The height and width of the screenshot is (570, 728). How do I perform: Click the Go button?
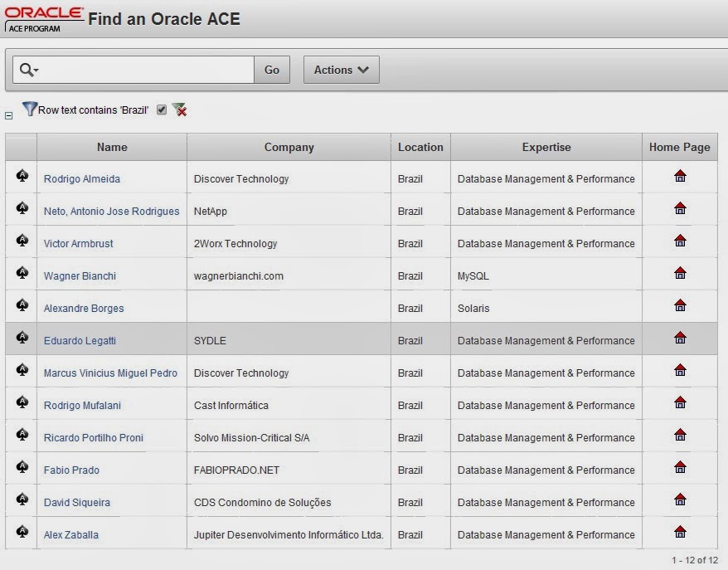(271, 69)
